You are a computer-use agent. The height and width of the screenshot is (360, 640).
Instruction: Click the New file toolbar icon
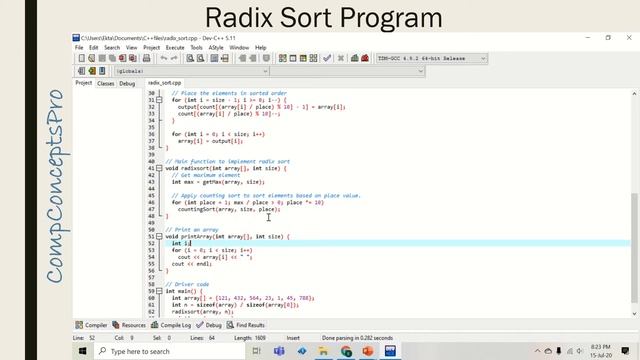[81, 58]
